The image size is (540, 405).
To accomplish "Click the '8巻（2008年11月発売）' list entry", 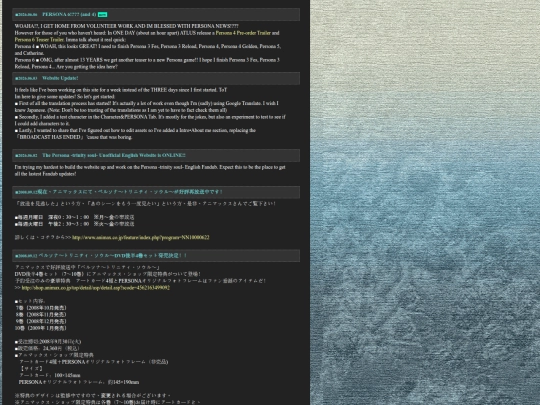I will click(x=41, y=314).
